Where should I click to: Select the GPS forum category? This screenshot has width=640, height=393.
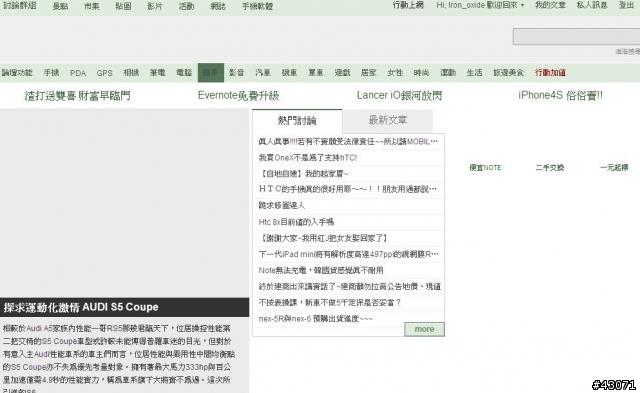click(x=104, y=73)
